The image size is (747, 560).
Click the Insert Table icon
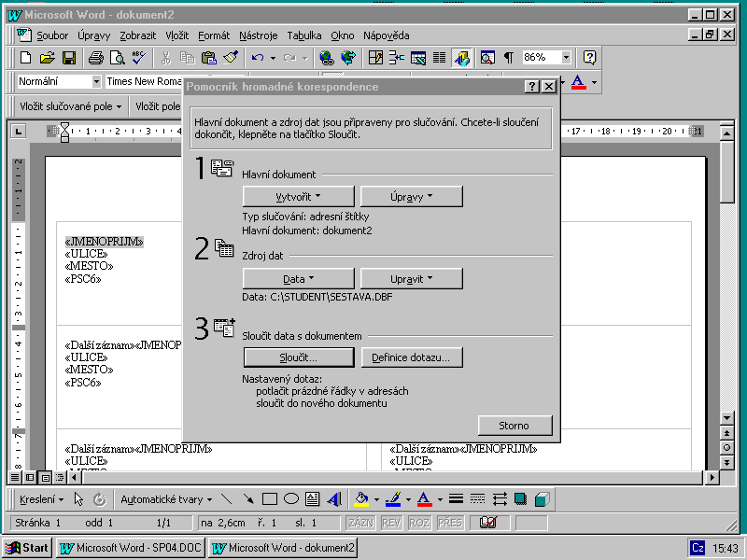pos(396,58)
